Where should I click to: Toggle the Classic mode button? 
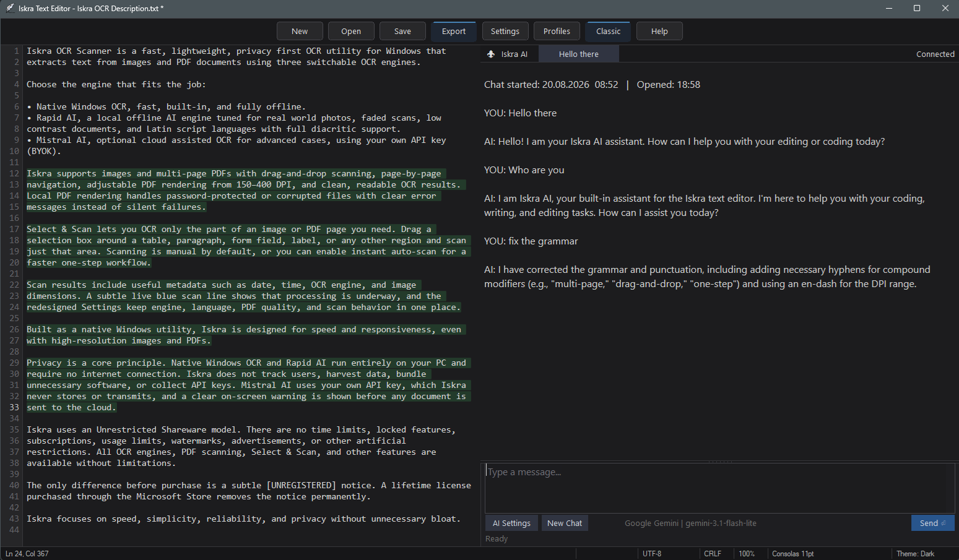point(609,32)
